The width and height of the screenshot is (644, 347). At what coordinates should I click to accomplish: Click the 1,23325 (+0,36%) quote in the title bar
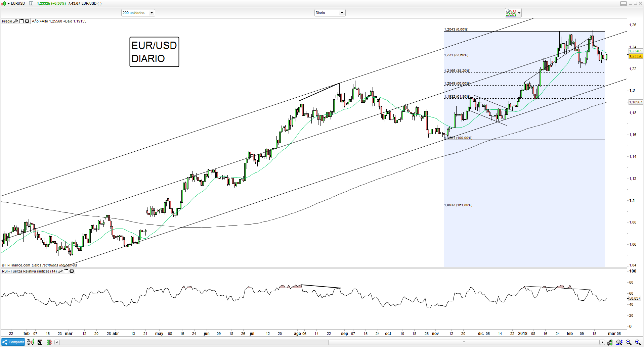(x=51, y=3)
